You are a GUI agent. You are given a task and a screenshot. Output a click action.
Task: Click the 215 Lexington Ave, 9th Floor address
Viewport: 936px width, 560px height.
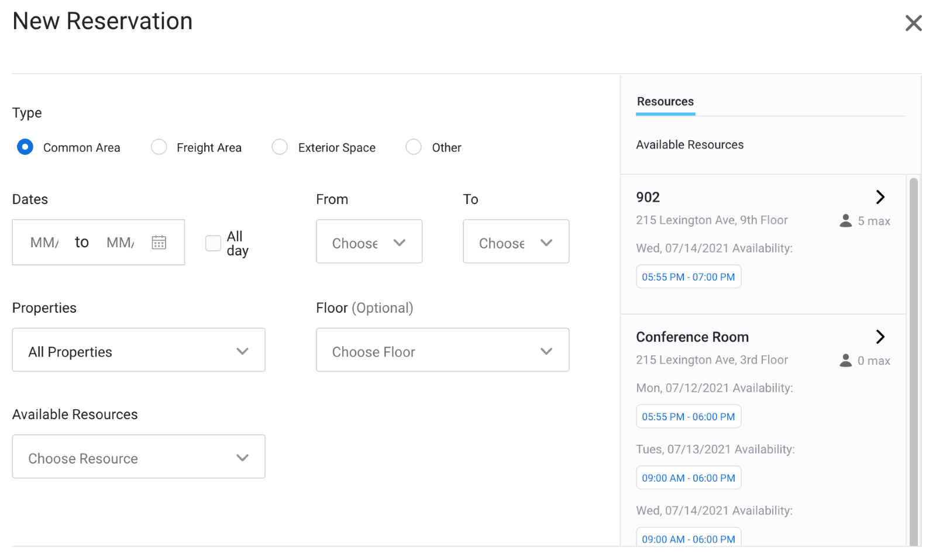(x=712, y=220)
